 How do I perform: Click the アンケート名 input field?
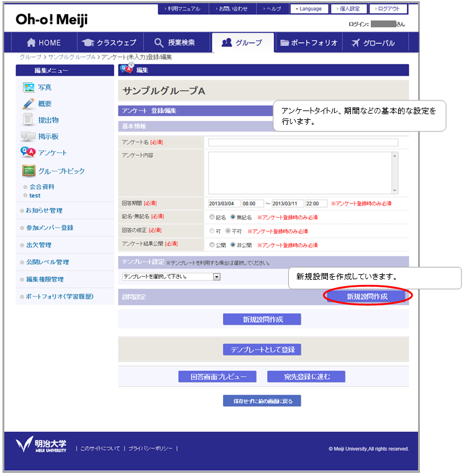point(303,142)
